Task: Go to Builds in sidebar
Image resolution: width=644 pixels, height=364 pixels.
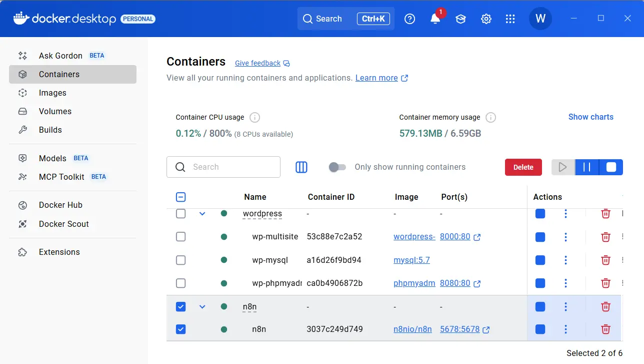Action: click(72, 130)
